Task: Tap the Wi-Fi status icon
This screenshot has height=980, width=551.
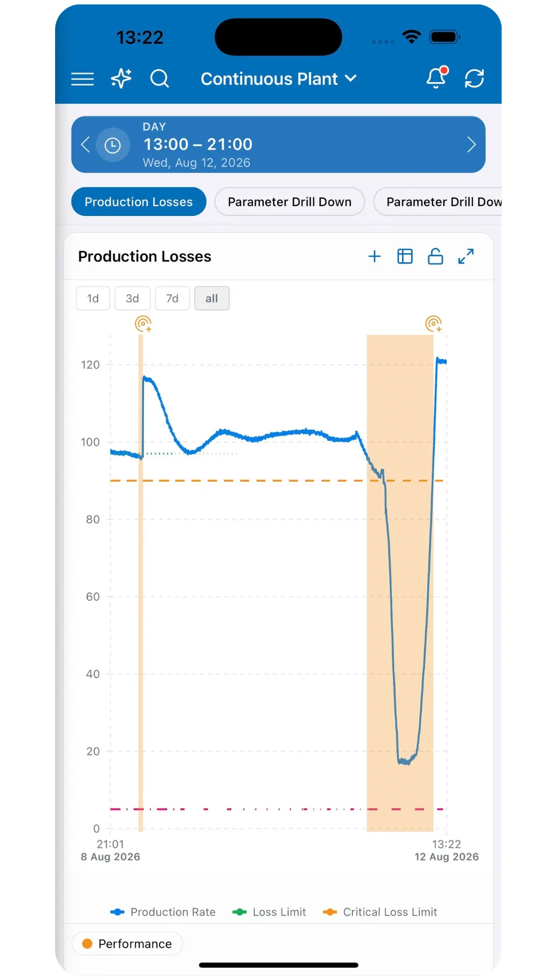Action: (x=411, y=37)
